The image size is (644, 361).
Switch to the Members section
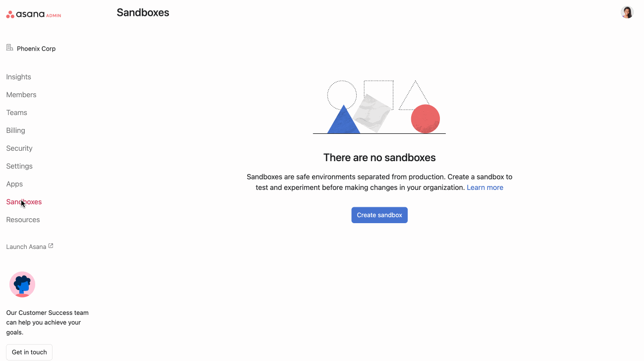coord(21,95)
